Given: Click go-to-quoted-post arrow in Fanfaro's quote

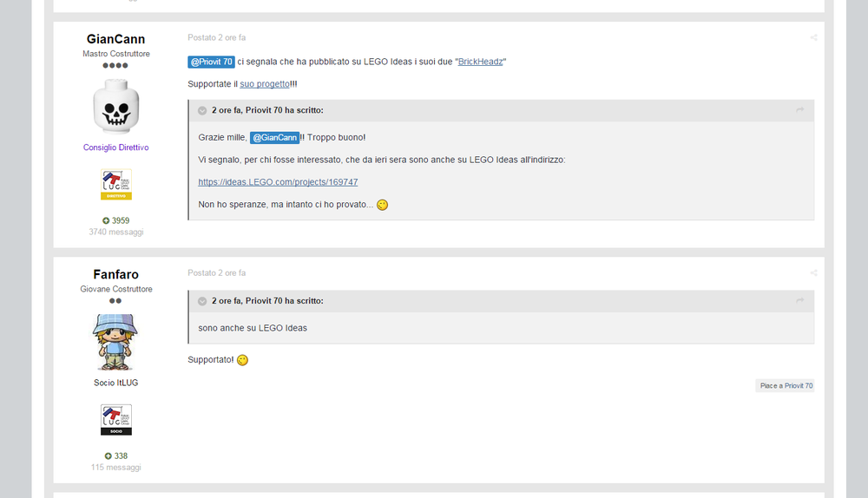Looking at the screenshot, I should (800, 300).
